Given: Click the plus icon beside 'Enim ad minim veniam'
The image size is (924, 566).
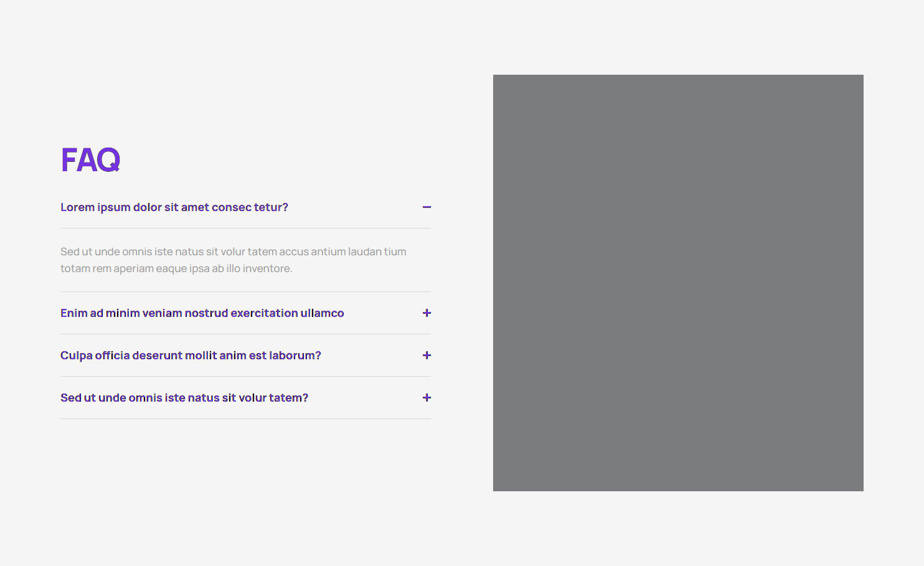Looking at the screenshot, I should (427, 313).
